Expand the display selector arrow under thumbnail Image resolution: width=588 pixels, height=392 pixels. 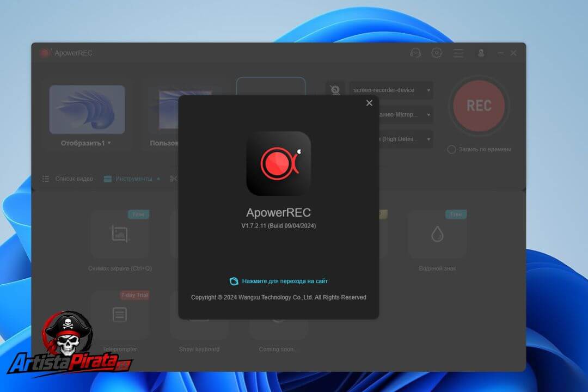109,143
